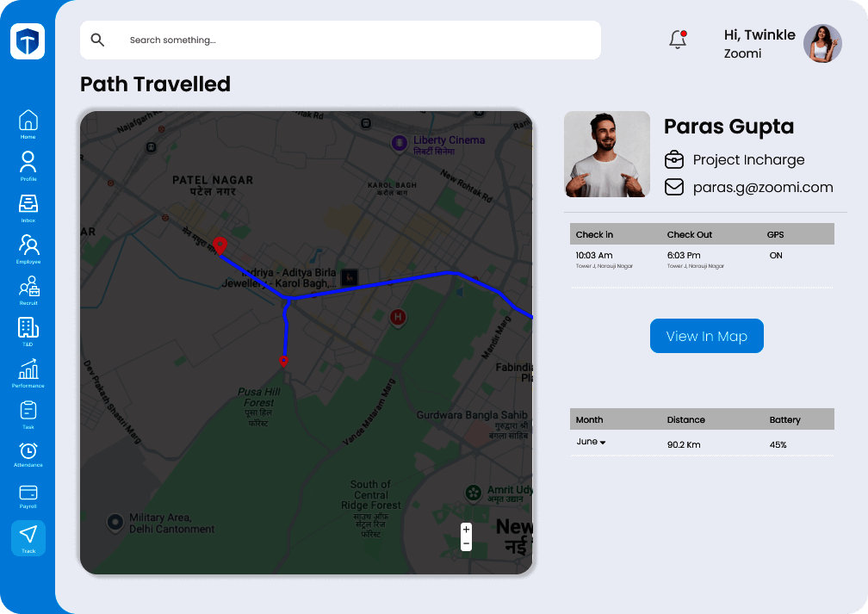This screenshot has height=614, width=868.
Task: Click the T&D building icon
Action: tap(28, 328)
